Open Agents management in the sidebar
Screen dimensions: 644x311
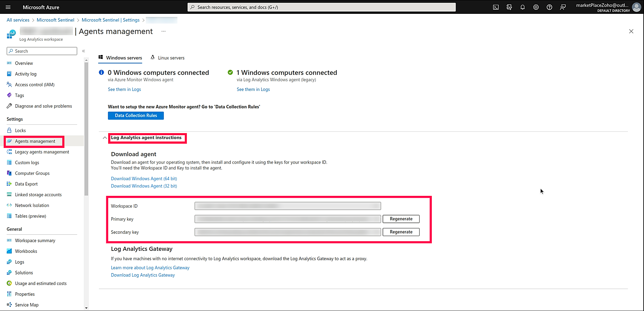[35, 141]
